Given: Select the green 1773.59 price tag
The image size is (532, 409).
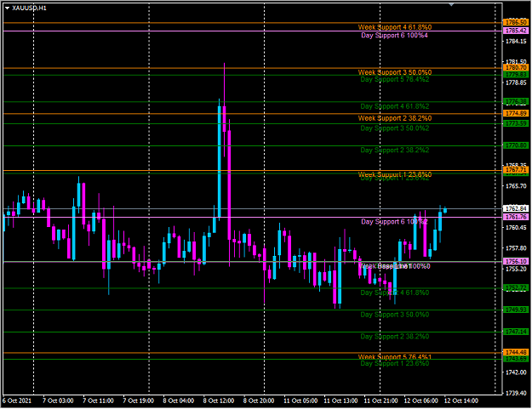Looking at the screenshot, I should pos(516,123).
